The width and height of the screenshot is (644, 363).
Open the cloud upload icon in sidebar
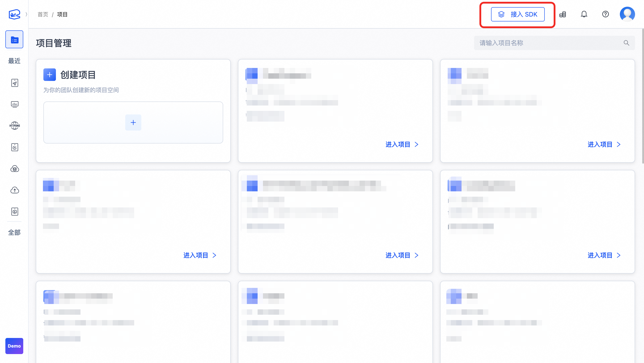point(15,190)
